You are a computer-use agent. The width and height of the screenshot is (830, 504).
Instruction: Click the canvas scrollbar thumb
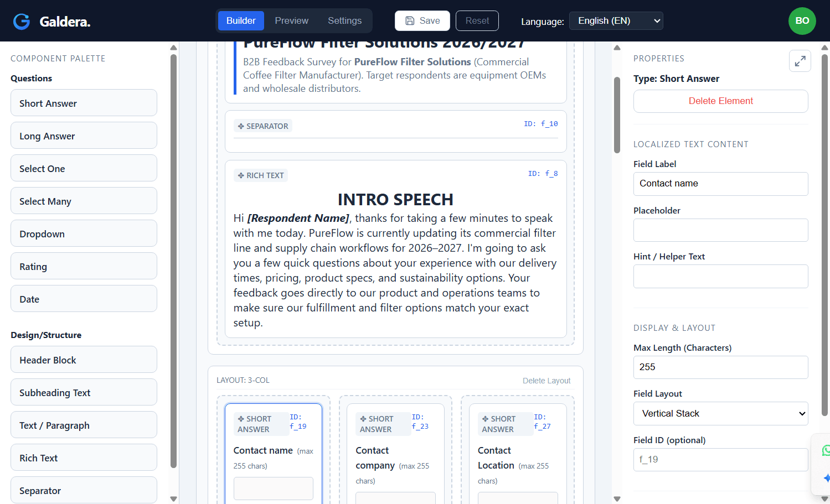point(617,115)
